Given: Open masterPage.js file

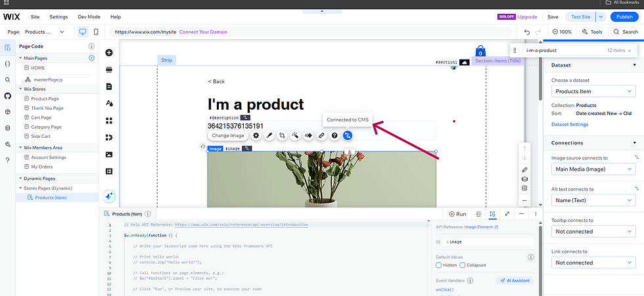Looking at the screenshot, I should [x=47, y=79].
